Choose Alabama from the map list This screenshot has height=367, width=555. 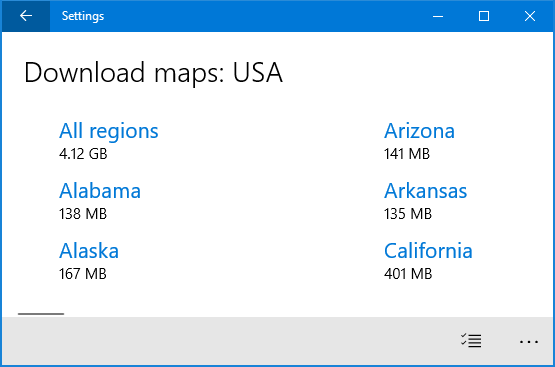click(100, 191)
